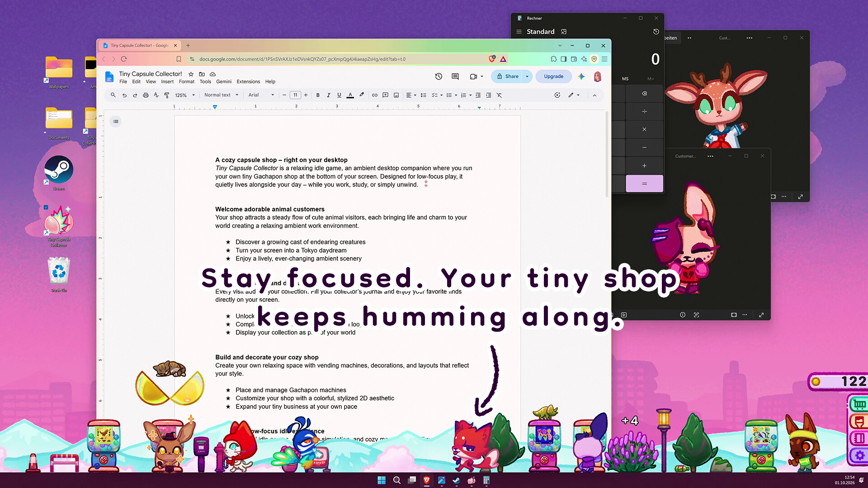
Task: Open the paintbrush decorate button in the game
Action: 859,421
